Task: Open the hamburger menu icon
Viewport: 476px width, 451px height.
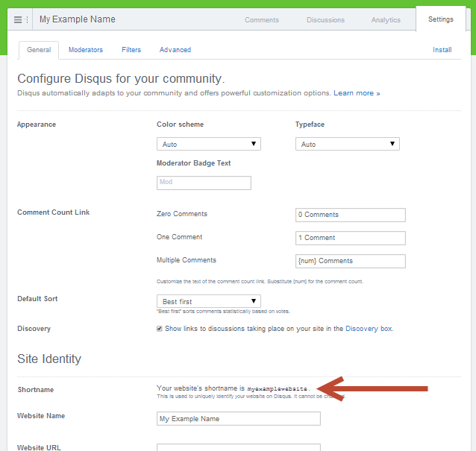Action: [18, 20]
